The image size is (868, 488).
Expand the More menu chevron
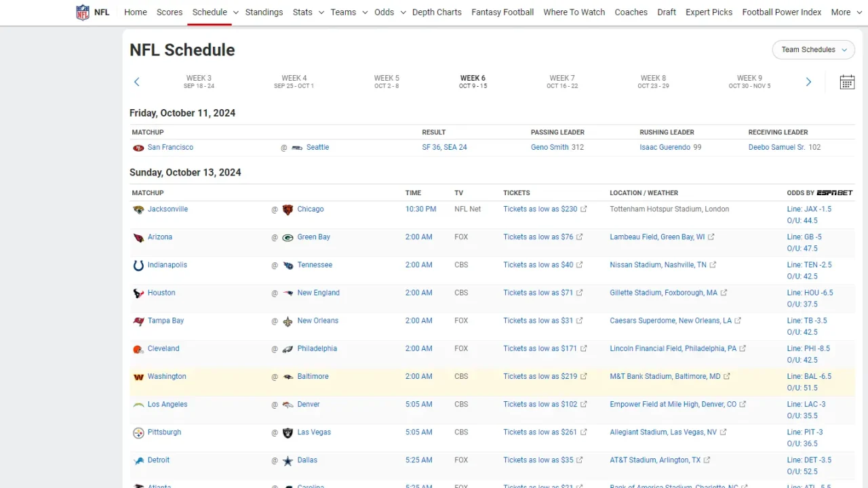[x=859, y=12]
